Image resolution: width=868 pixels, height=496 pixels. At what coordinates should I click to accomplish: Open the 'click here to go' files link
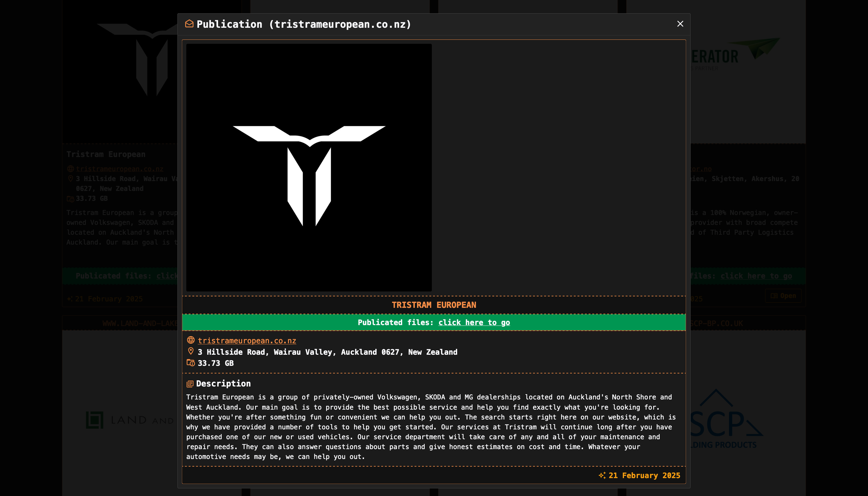474,323
